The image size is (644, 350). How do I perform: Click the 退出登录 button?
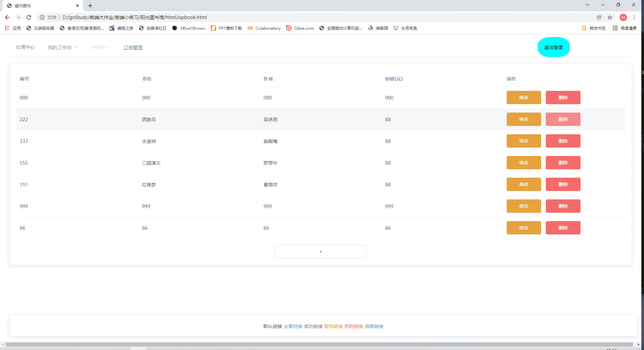coord(553,47)
